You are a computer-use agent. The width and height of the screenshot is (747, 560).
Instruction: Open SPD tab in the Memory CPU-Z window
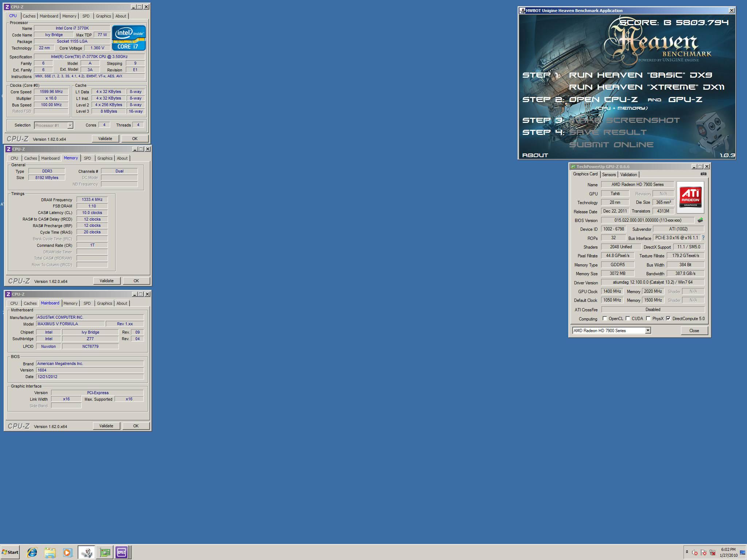[88, 158]
